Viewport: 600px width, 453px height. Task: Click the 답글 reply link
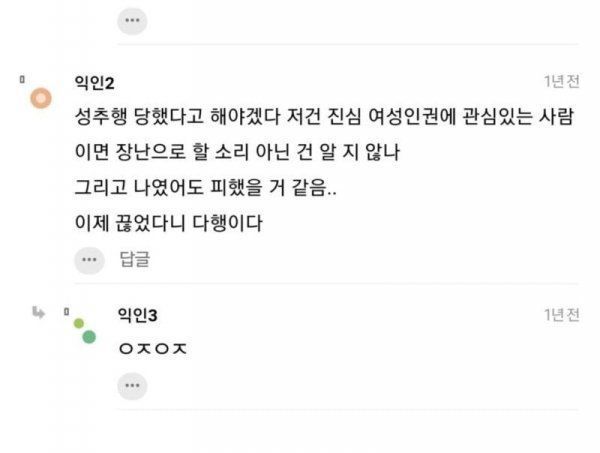(x=134, y=261)
